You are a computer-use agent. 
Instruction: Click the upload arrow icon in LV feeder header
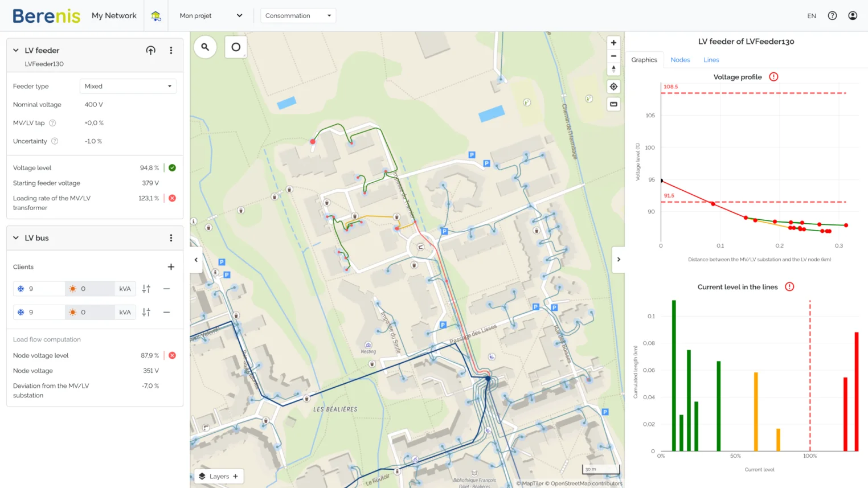point(150,50)
